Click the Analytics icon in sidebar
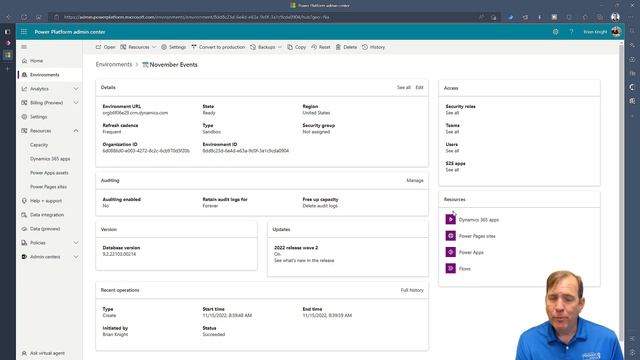This screenshot has height=360, width=640. tap(24, 89)
